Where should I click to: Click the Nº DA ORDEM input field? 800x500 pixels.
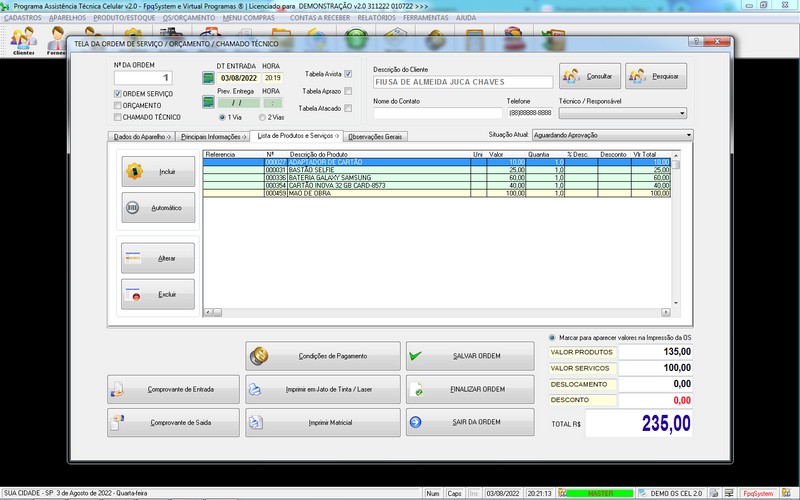pos(143,78)
